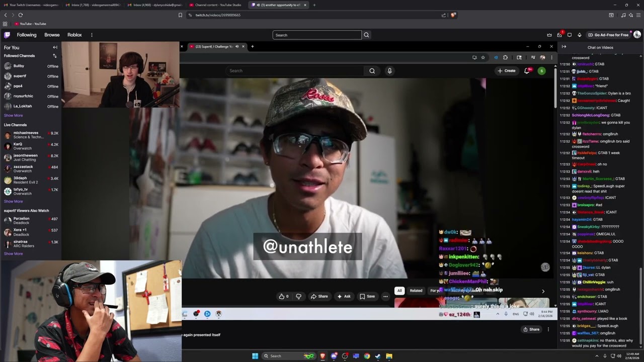The height and width of the screenshot is (362, 644).
Task: Expand Show More under Followed Channels
Action: pyautogui.click(x=13, y=115)
